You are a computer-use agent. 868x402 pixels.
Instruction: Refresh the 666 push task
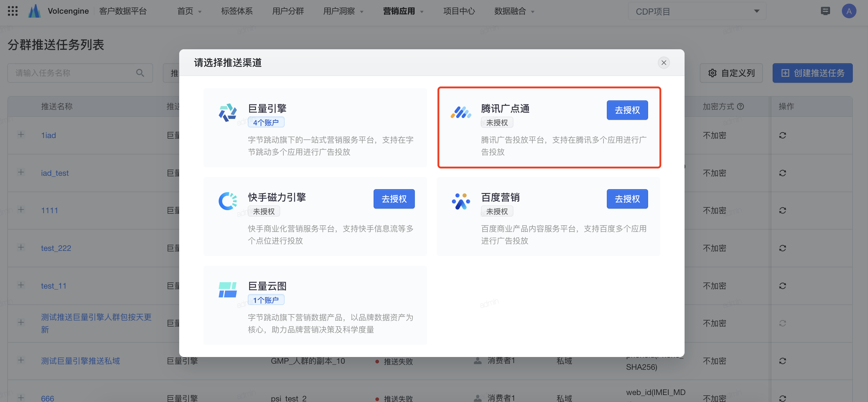pos(782,399)
